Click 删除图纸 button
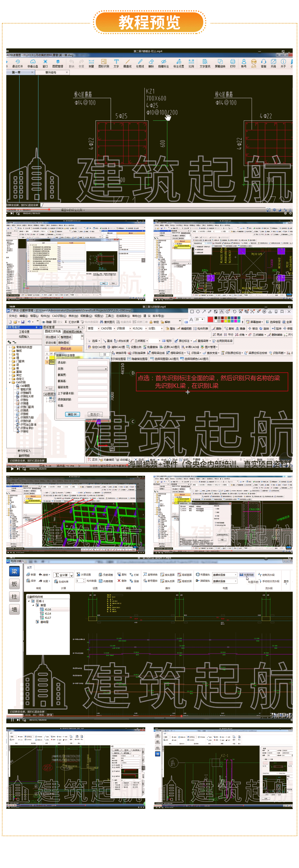The image size is (299, 868). point(64,342)
